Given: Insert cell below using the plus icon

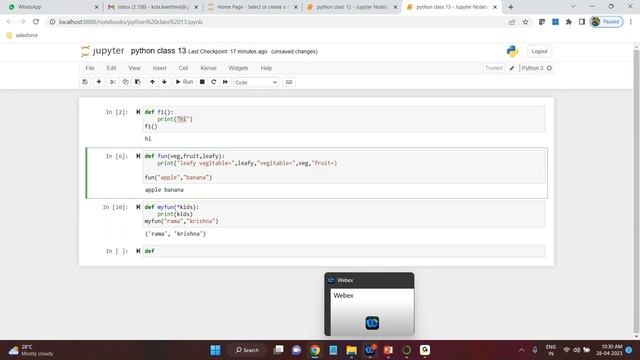Looking at the screenshot, I should tap(99, 82).
